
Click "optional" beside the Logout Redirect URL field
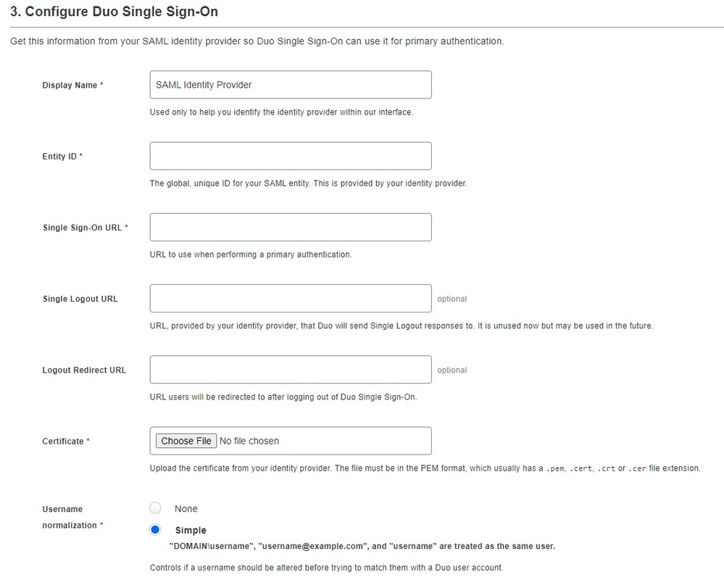click(452, 370)
